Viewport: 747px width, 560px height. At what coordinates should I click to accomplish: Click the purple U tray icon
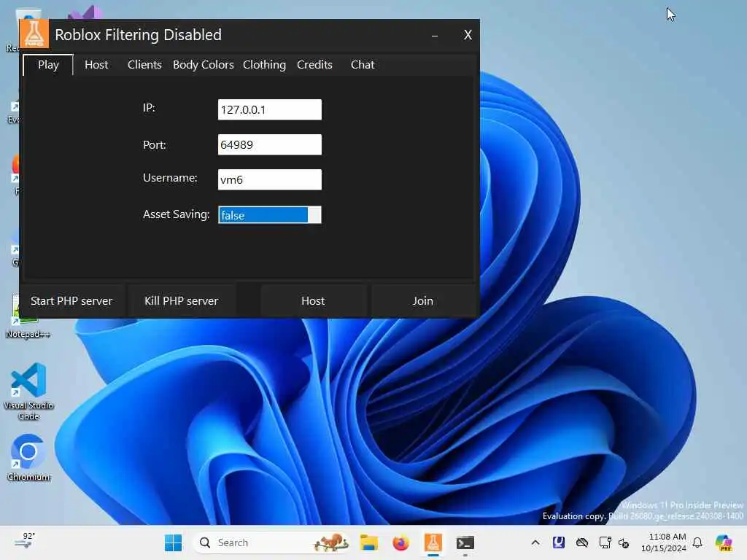tap(558, 542)
